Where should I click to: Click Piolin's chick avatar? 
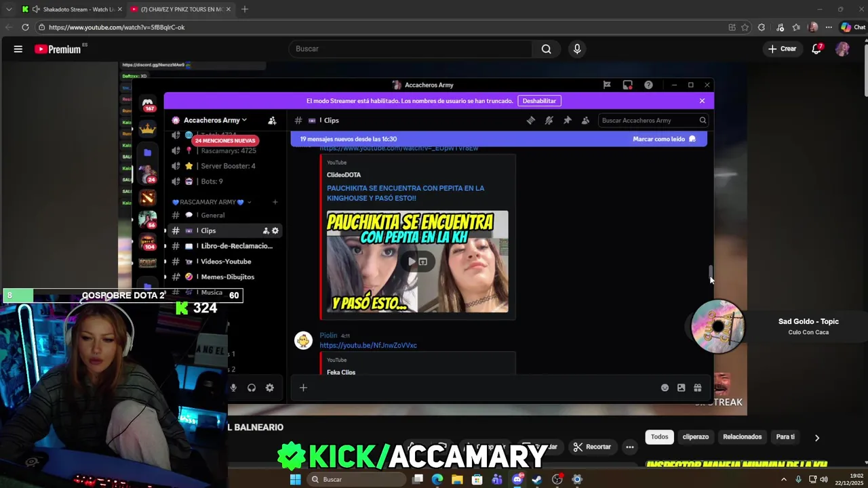coord(303,340)
